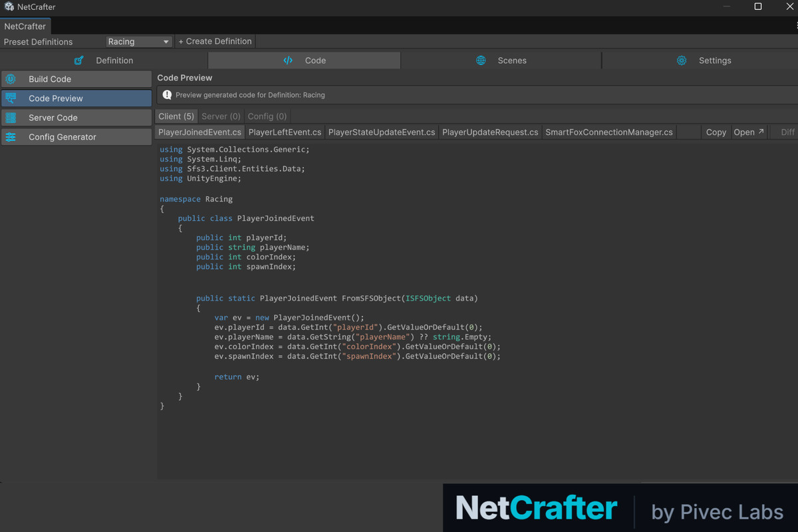798x532 pixels.
Task: Click the Code Preview heading text
Action: [x=185, y=78]
